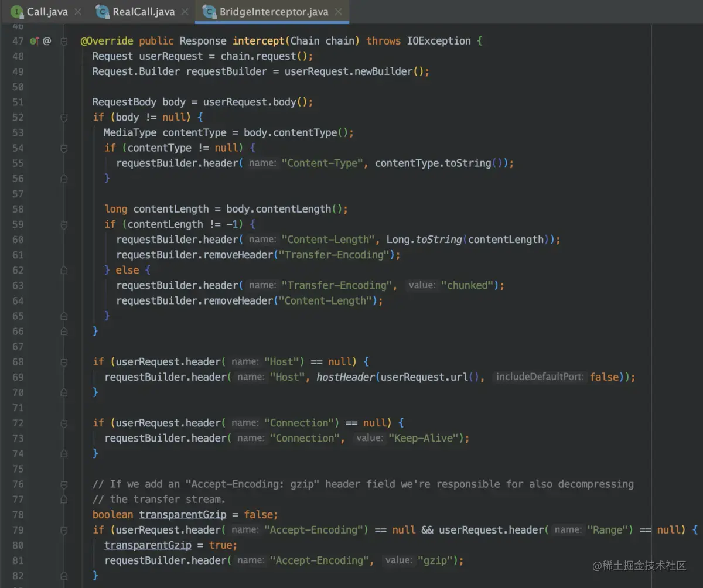Fold the contentLength if block on line 59
The width and height of the screenshot is (703, 588).
[x=64, y=224]
